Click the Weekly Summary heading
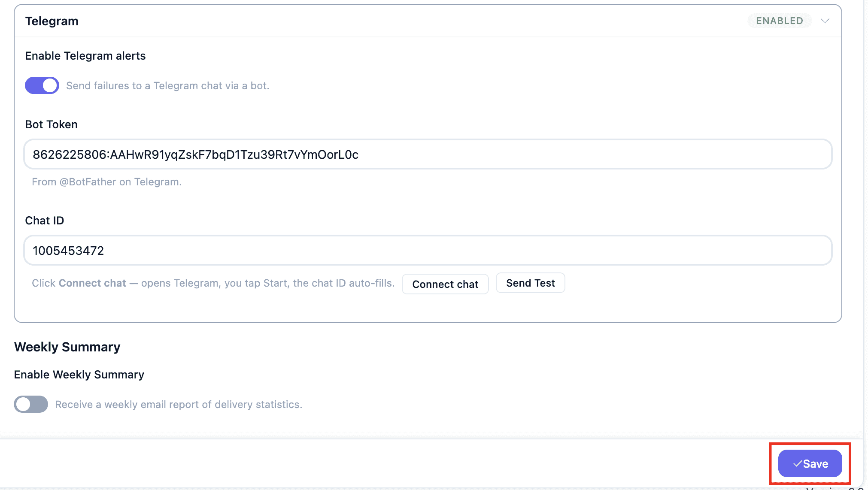 (67, 347)
